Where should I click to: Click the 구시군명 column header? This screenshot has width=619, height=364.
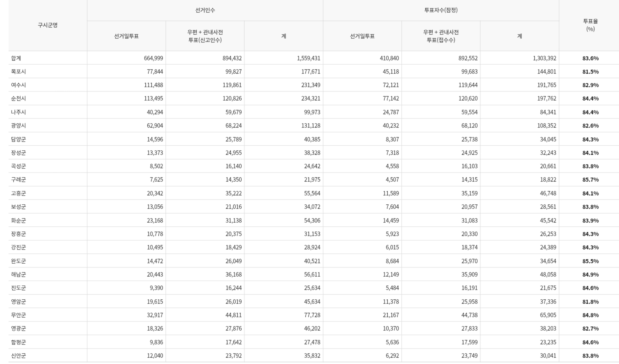(x=48, y=25)
